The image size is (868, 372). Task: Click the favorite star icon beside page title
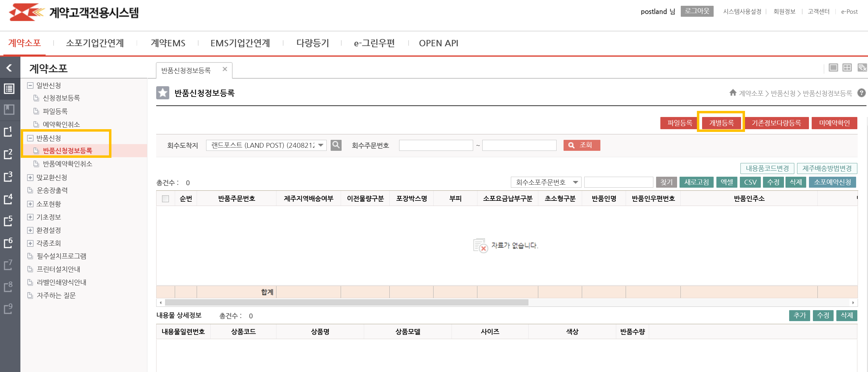pos(162,93)
